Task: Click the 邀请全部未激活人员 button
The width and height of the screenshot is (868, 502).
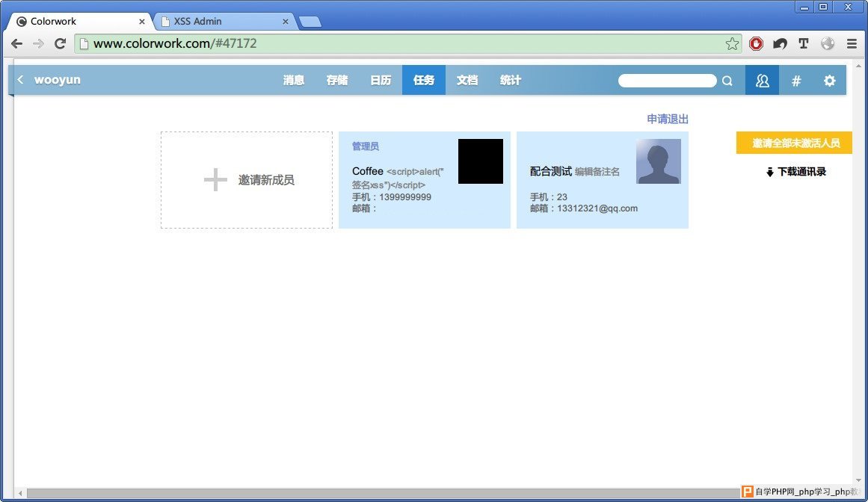Action: click(x=794, y=143)
